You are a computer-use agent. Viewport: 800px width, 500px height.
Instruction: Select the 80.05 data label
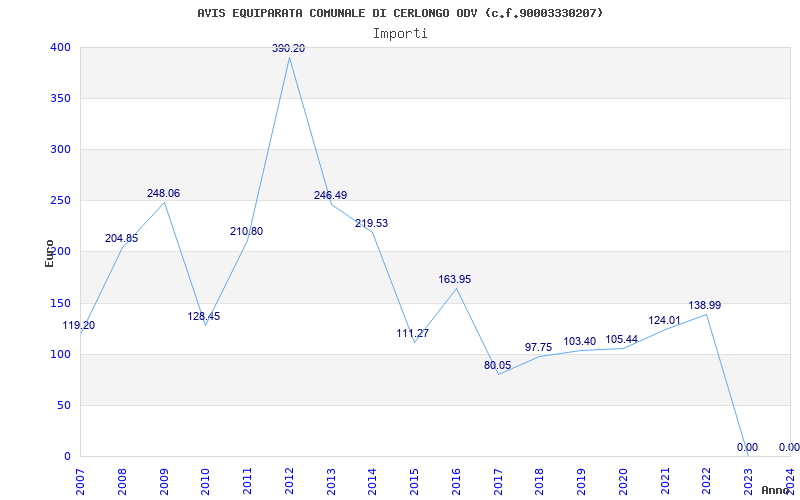(x=497, y=365)
